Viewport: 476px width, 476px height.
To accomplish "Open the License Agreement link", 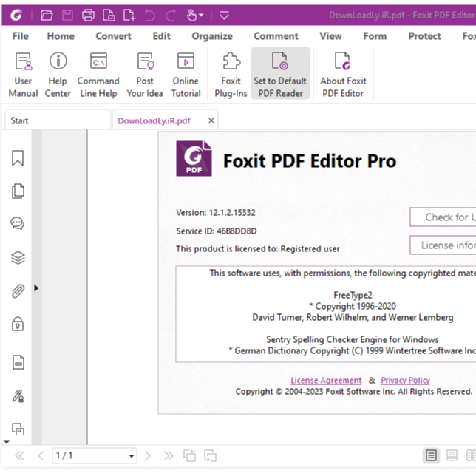I will click(326, 380).
